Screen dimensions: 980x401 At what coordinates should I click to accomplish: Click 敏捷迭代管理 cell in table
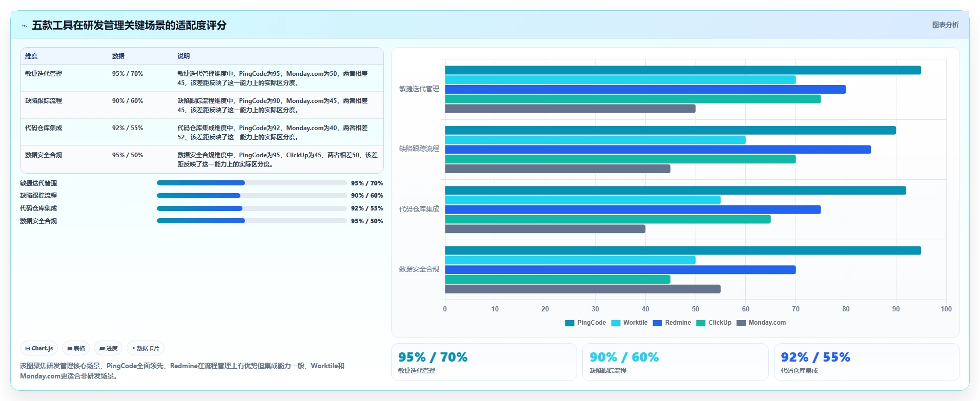(x=44, y=74)
